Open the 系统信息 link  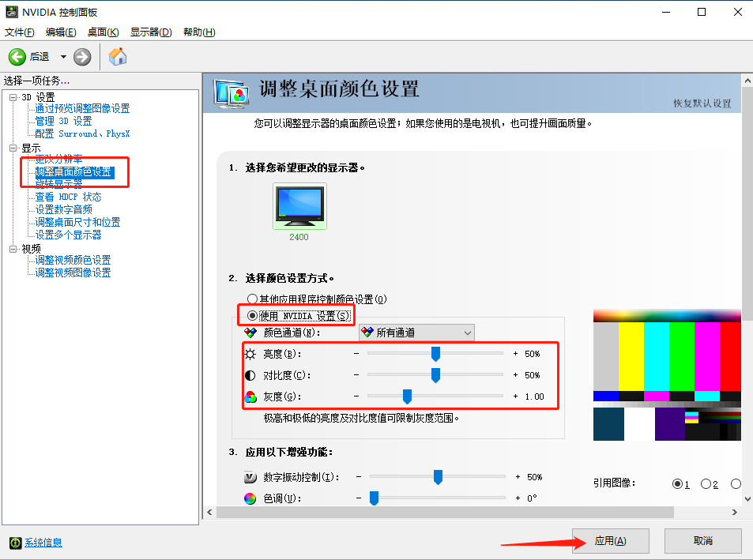click(43, 543)
